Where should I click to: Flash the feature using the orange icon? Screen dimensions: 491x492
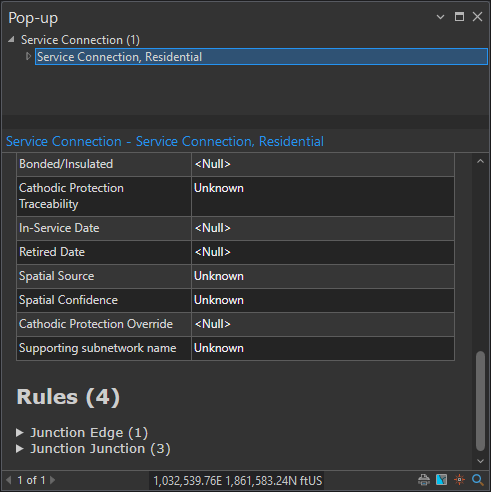coord(459,480)
